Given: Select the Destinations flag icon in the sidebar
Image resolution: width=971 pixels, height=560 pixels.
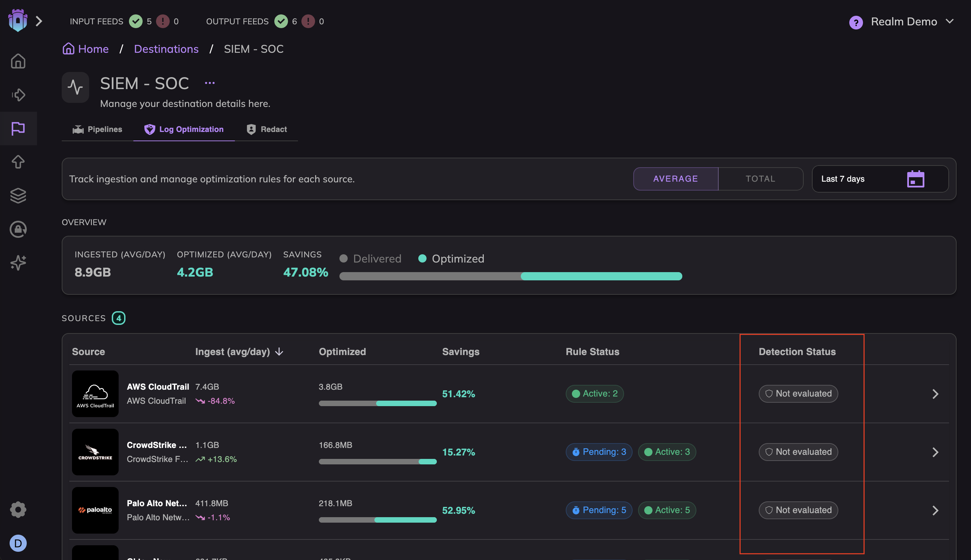Looking at the screenshot, I should tap(18, 129).
